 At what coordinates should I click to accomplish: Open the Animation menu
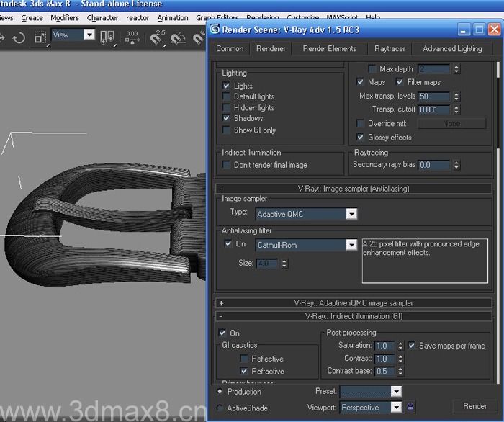click(173, 18)
